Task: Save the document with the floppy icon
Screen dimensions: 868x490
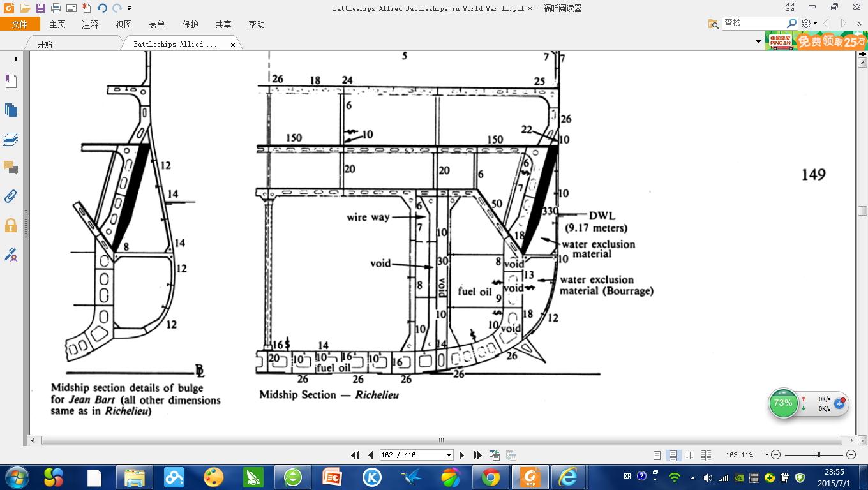Action: [x=40, y=8]
